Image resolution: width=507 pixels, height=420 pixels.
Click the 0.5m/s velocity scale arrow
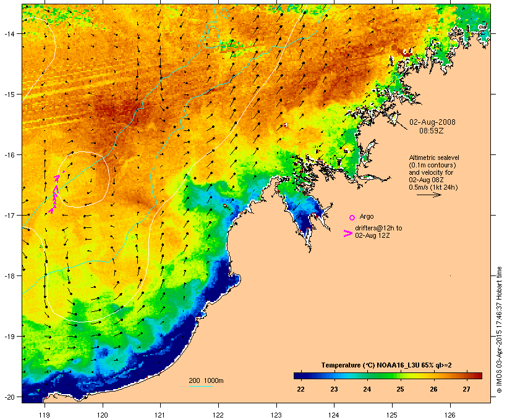pyautogui.click(x=428, y=195)
